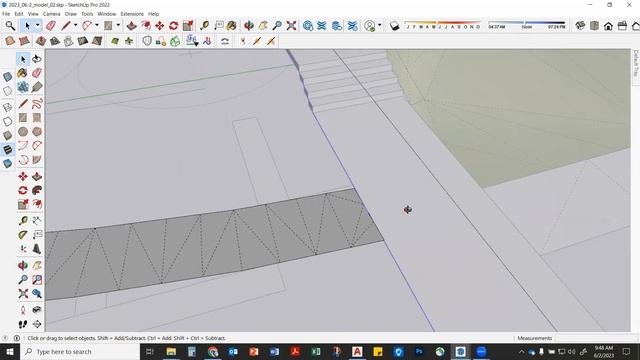Select the Follow Me tool in left toolbar
The image size is (640, 360).
[x=37, y=190]
